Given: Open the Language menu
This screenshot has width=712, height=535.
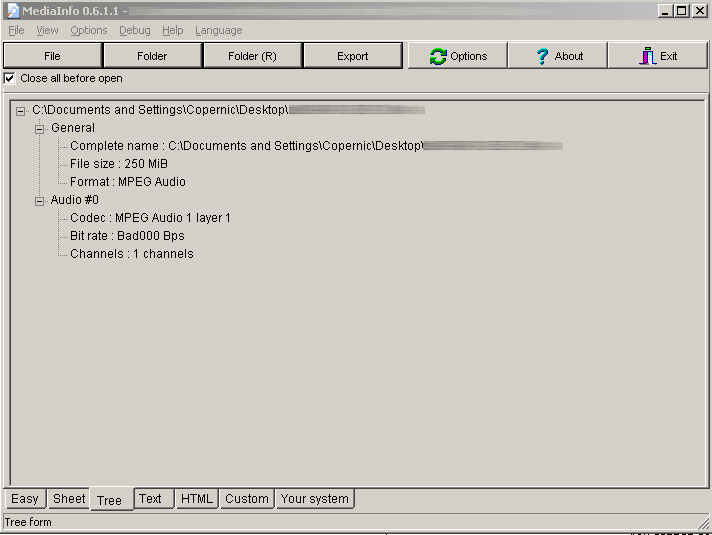Looking at the screenshot, I should [x=219, y=30].
